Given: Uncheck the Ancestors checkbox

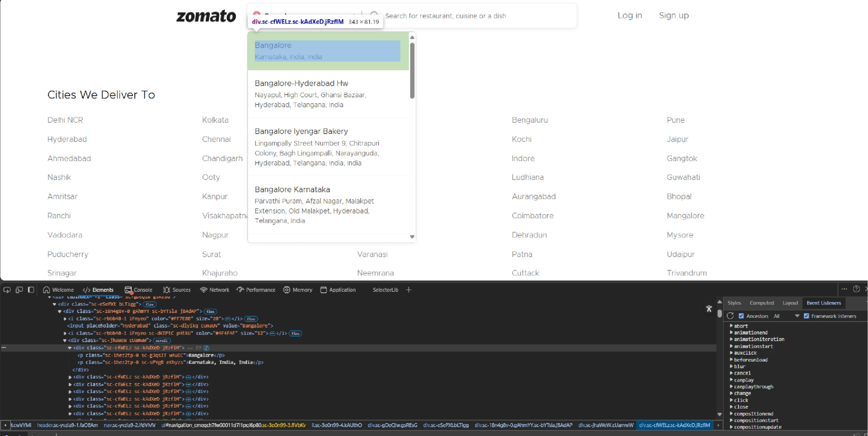Looking at the screenshot, I should coord(741,316).
